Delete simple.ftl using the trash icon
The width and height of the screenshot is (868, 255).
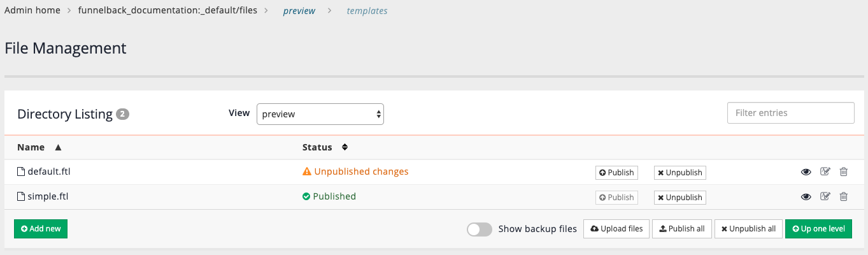coord(844,196)
